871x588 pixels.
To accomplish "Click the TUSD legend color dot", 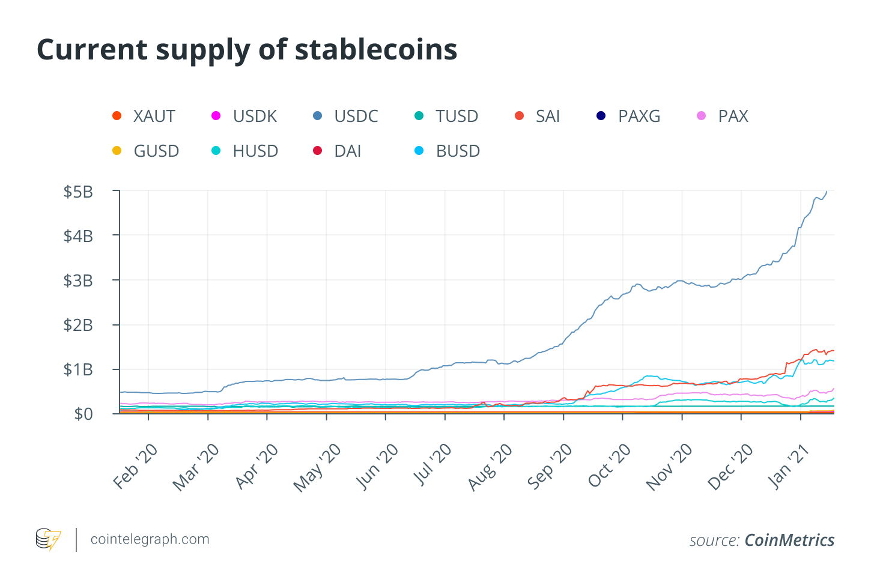I will [x=419, y=116].
